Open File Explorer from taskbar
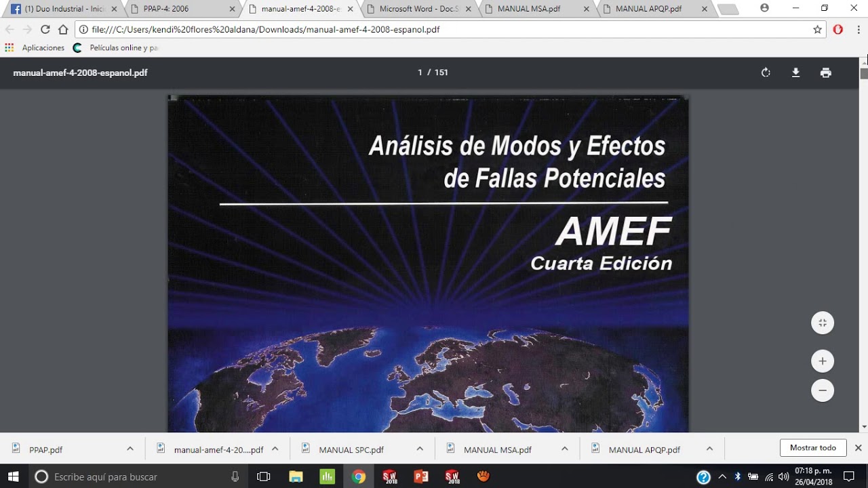The width and height of the screenshot is (868, 488). tap(296, 476)
